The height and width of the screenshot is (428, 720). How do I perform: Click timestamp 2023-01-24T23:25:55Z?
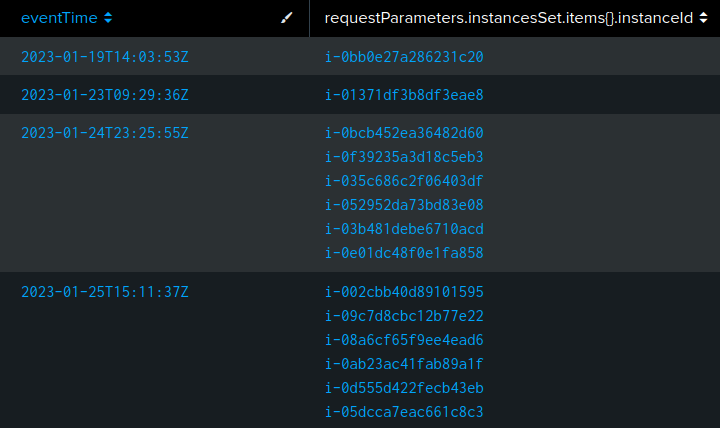(104, 133)
